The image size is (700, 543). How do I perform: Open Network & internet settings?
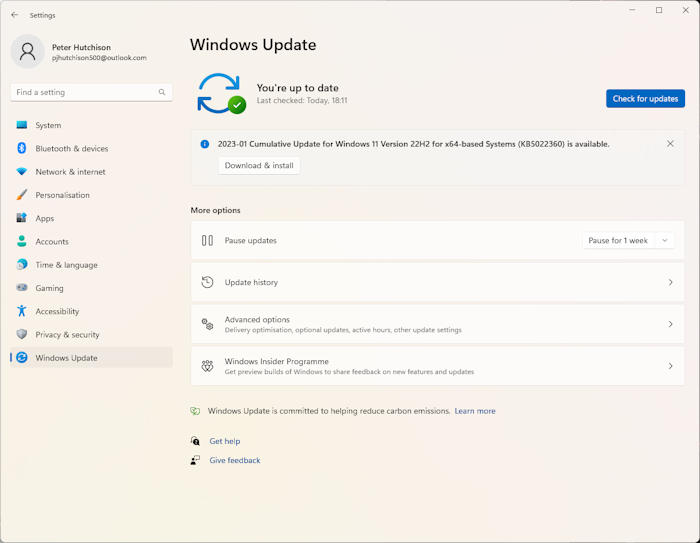pyautogui.click(x=92, y=171)
